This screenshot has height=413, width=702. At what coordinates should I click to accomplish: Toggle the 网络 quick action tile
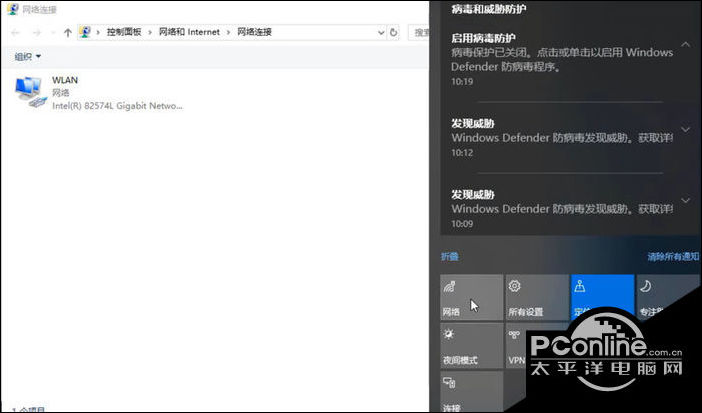click(x=471, y=297)
